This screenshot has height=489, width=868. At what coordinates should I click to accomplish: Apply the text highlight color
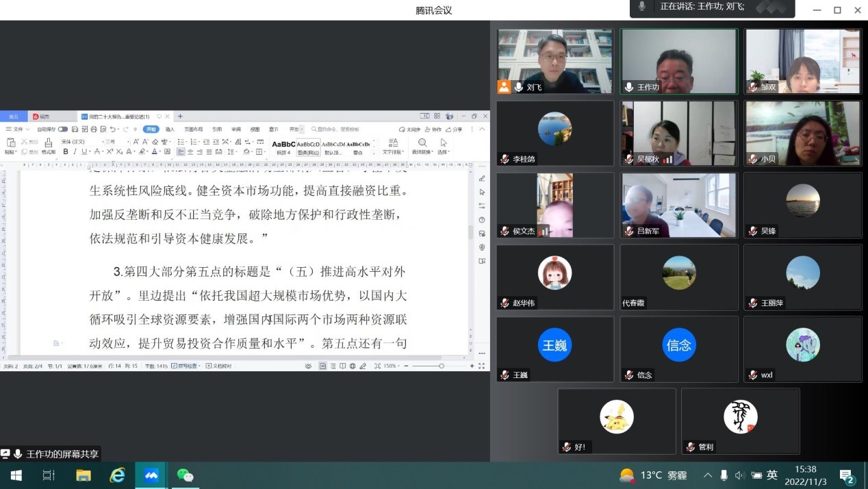(142, 151)
